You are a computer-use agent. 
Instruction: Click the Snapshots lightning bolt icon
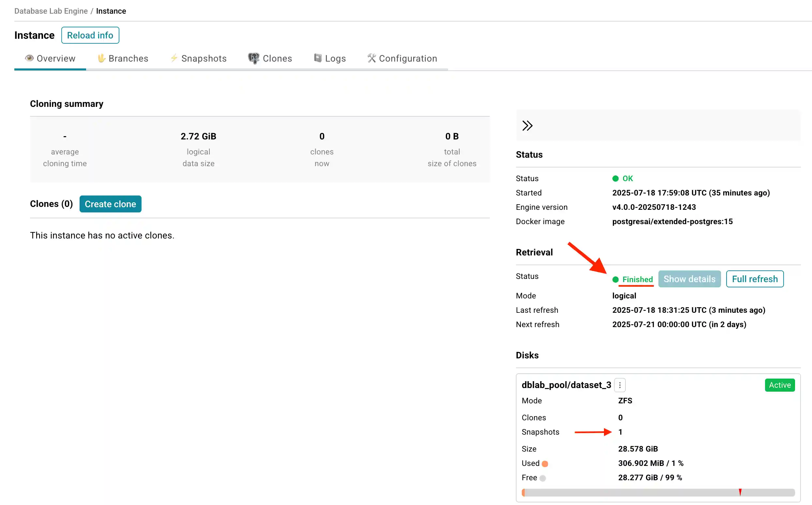(x=174, y=58)
